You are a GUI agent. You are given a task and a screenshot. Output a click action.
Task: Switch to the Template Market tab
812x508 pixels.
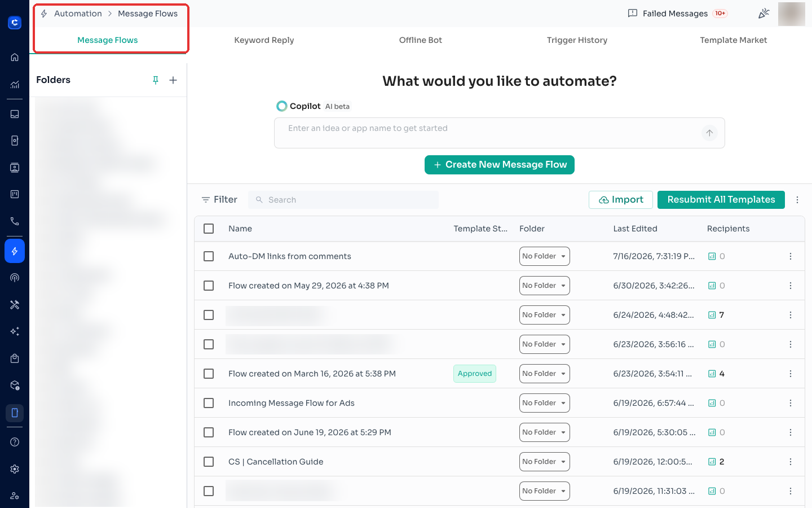coord(734,40)
